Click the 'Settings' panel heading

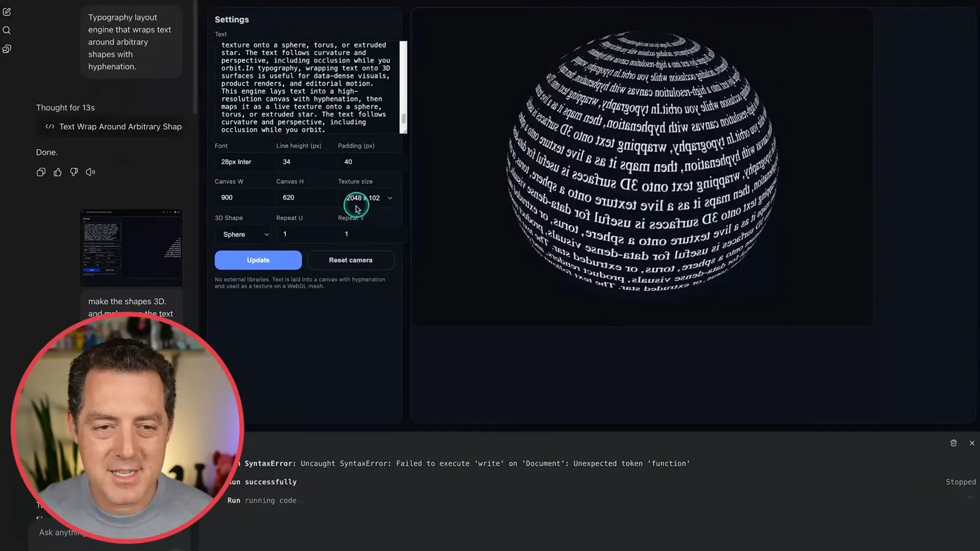tap(232, 20)
